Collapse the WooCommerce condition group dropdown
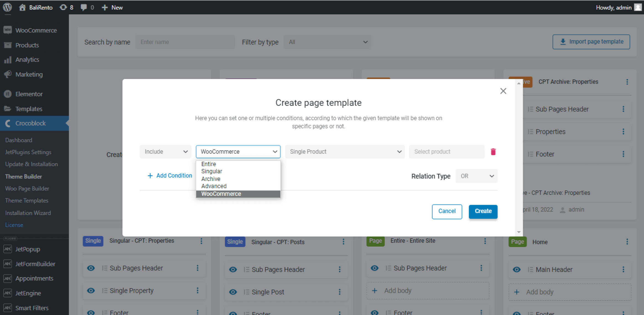The width and height of the screenshot is (644, 315). coord(238,152)
